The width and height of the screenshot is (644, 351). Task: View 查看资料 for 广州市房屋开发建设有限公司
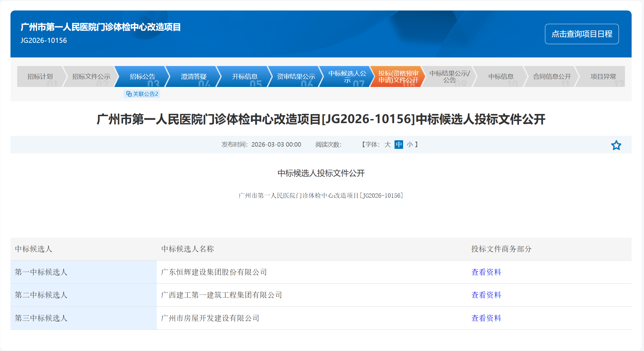(486, 318)
